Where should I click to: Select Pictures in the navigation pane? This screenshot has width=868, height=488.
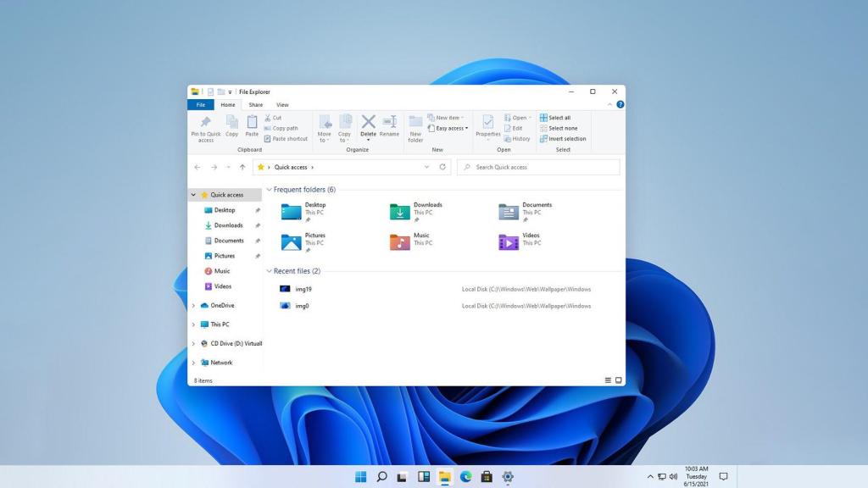pyautogui.click(x=225, y=256)
